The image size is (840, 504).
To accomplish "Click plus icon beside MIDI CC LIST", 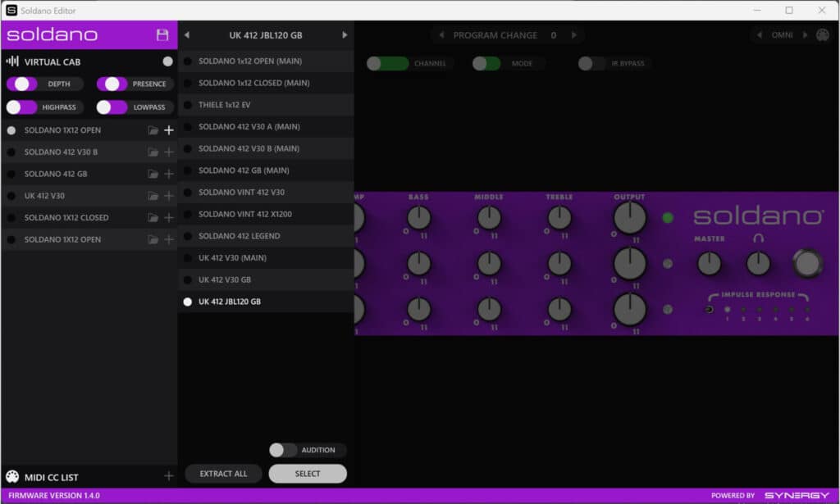I will point(169,476).
